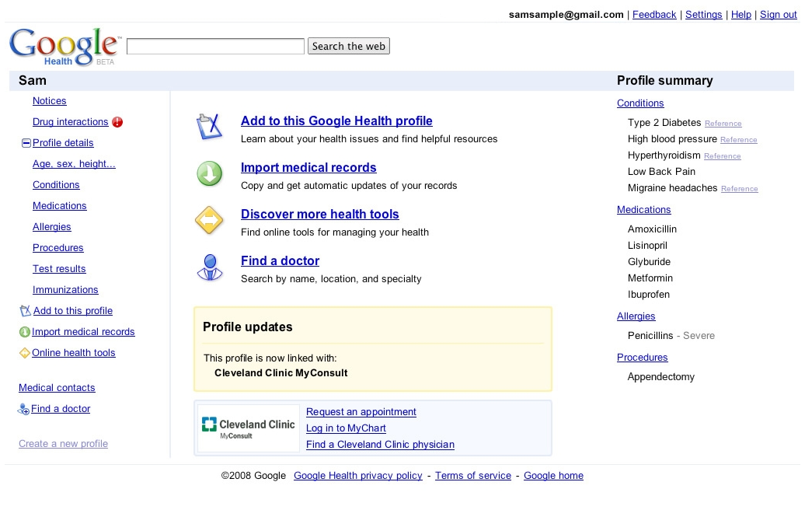812x517 pixels.
Task: Open the Conditions heading in Profile summary
Action: 640,103
